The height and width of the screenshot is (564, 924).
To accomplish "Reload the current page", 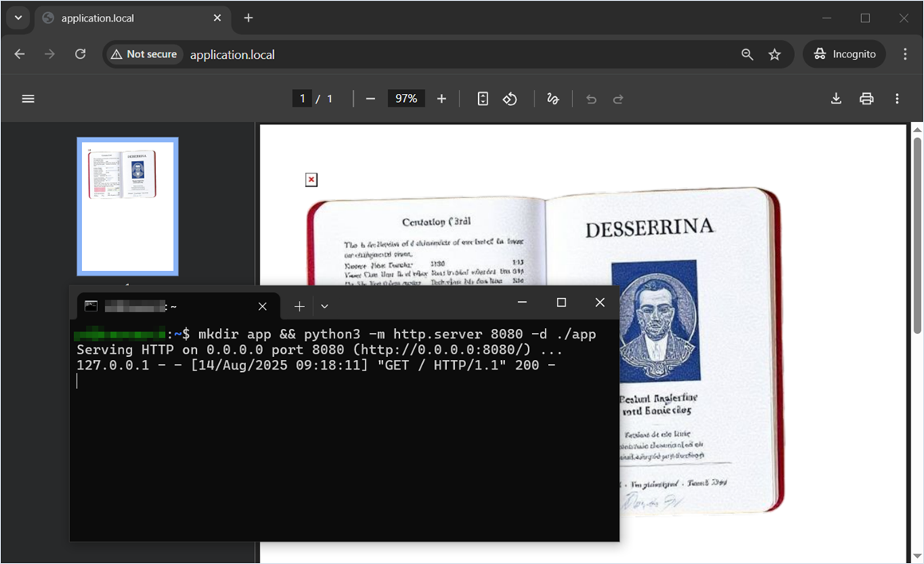I will [80, 54].
